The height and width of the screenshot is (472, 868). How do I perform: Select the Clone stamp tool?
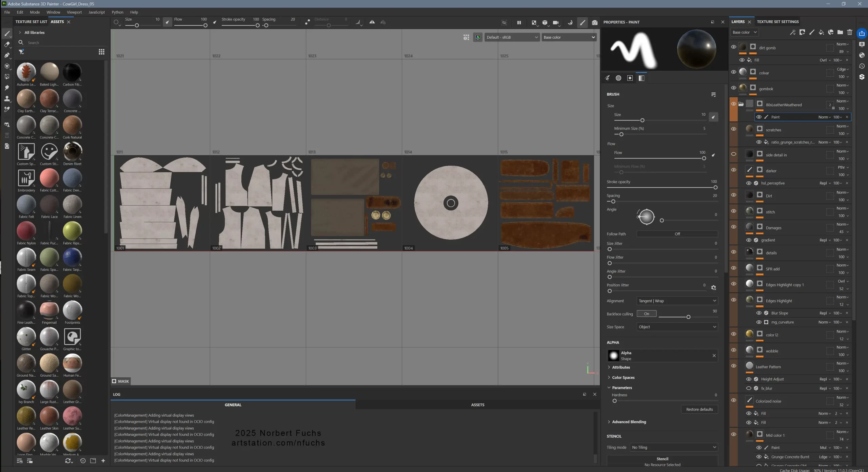(x=6, y=99)
